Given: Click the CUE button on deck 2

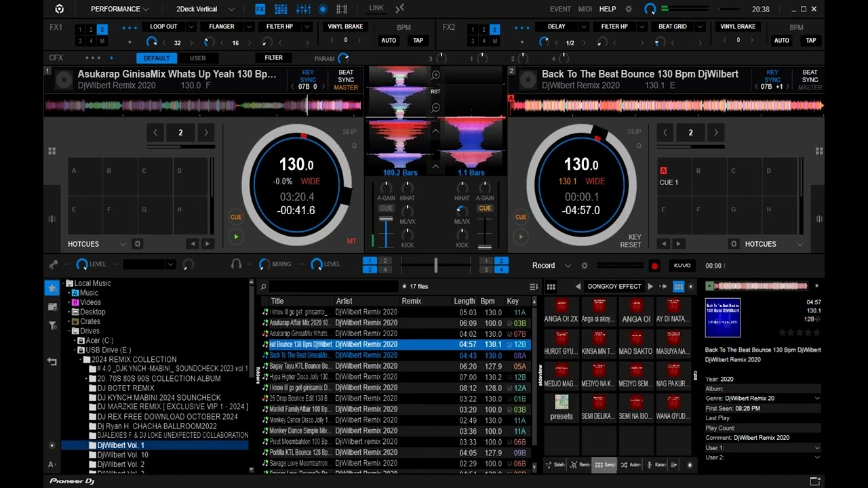Looking at the screenshot, I should click(521, 217).
